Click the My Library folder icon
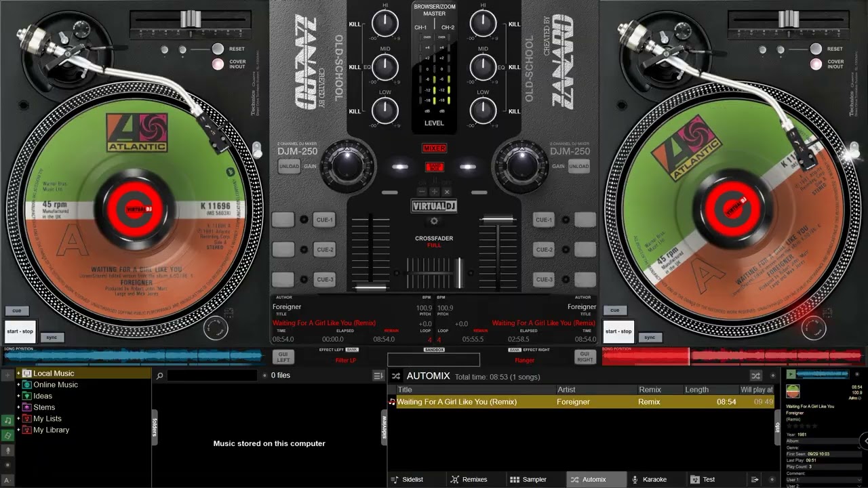 (27, 430)
